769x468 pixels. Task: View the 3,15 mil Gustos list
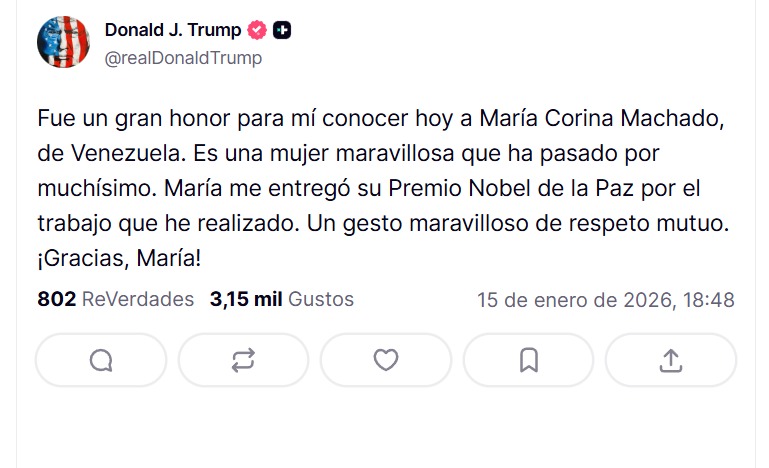coord(281,299)
